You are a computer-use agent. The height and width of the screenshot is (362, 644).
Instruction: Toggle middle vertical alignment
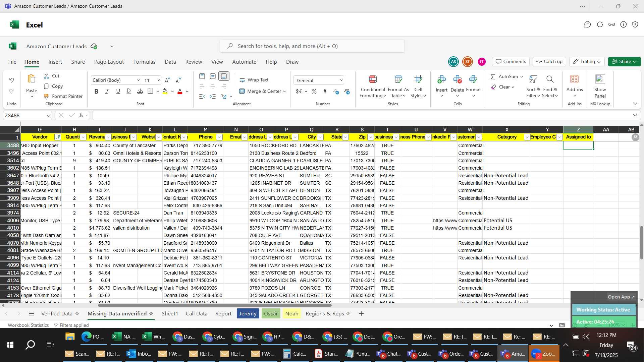tap(213, 76)
